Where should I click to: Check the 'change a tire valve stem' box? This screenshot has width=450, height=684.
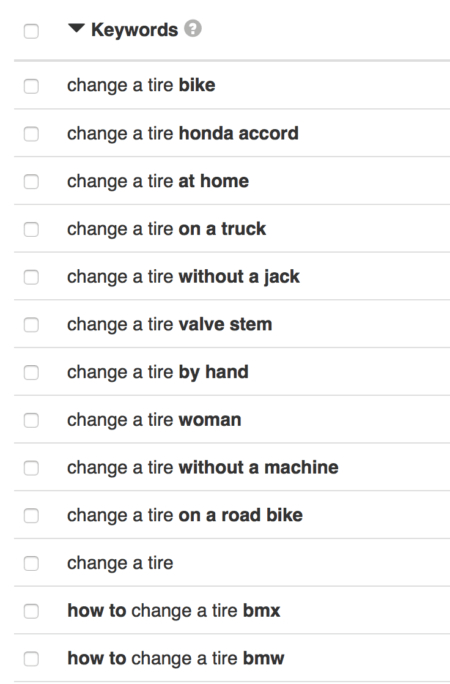coord(31,325)
